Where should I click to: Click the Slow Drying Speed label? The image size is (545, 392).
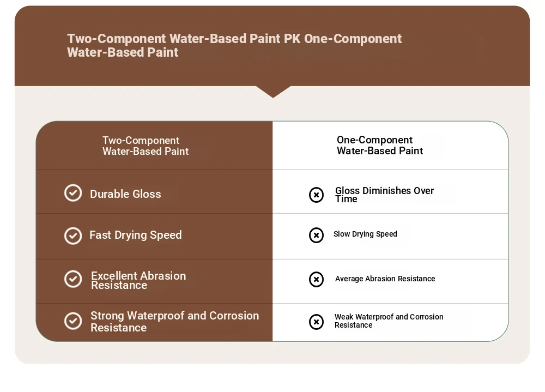[x=365, y=234]
